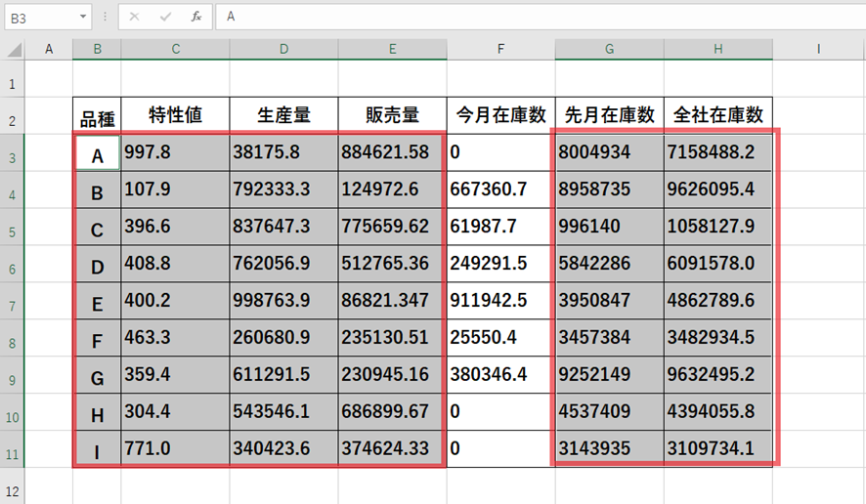Select column A header
This screenshot has height=504, width=866.
(x=49, y=50)
